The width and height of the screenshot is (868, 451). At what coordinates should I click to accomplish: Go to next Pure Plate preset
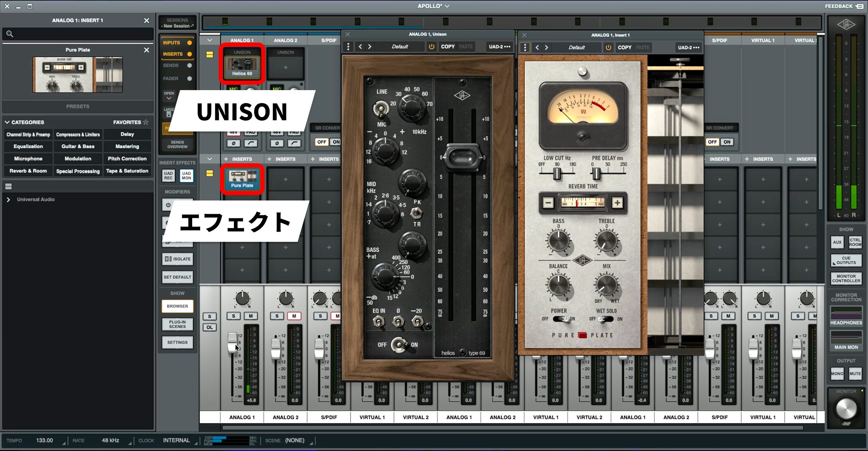[x=546, y=48]
